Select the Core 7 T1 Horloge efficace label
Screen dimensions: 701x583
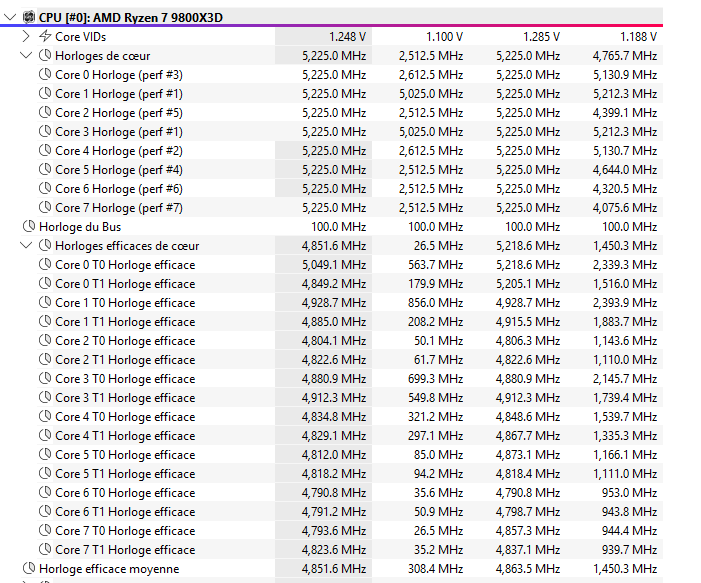[x=125, y=549]
